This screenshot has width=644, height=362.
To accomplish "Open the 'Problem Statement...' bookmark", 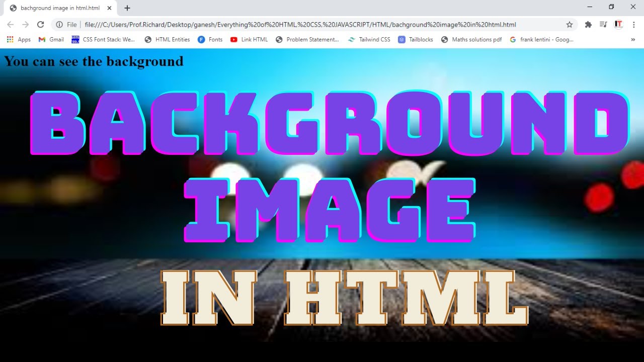I will coord(307,39).
